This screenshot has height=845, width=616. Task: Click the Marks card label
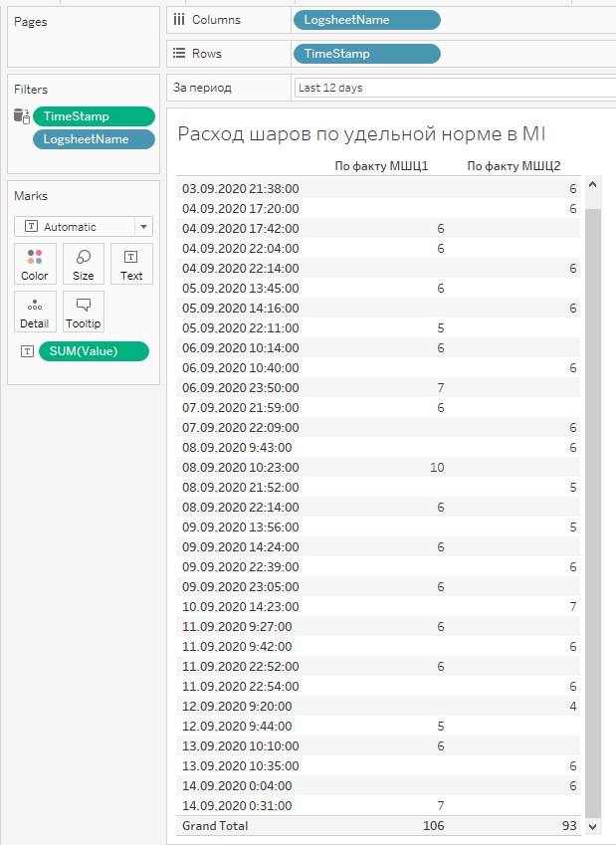pyautogui.click(x=31, y=196)
